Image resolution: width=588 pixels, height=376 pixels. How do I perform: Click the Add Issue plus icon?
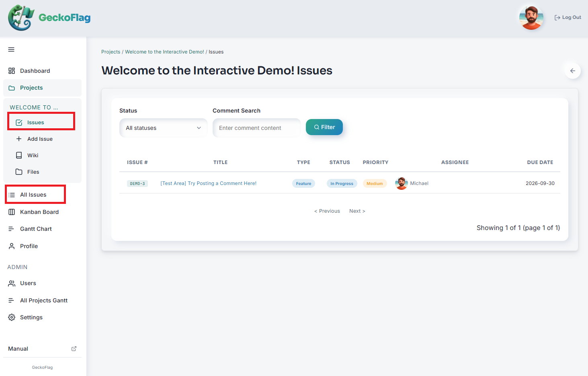[x=19, y=139]
